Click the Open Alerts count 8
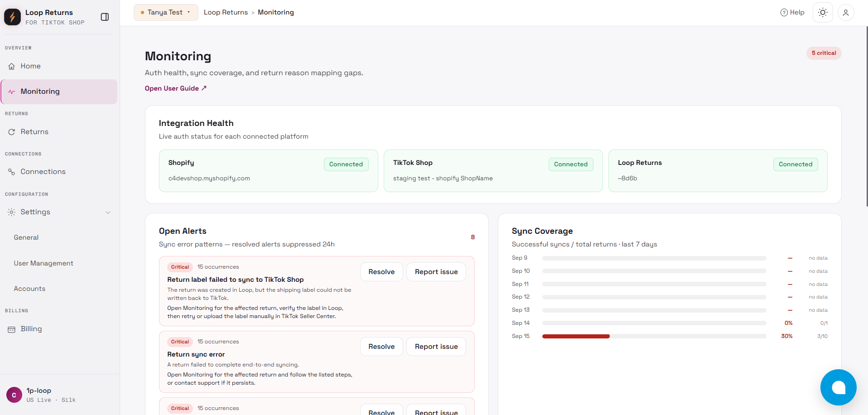The image size is (868, 415). click(x=473, y=237)
